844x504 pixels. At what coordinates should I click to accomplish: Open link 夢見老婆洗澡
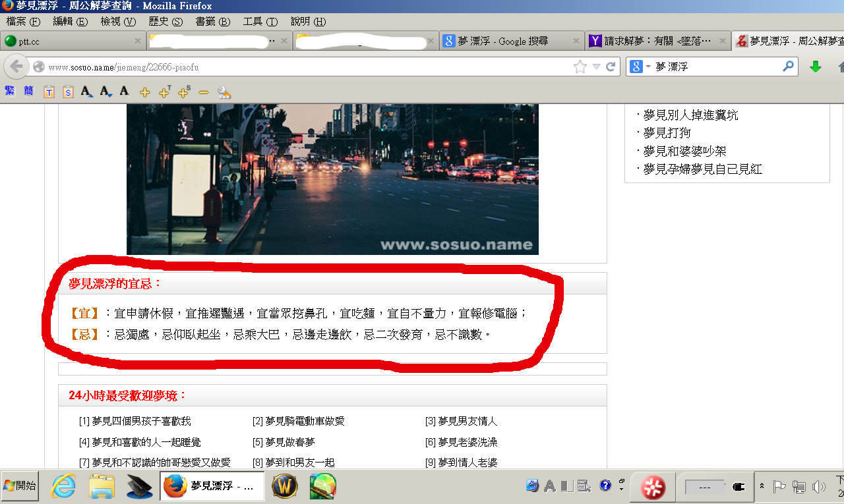click(x=467, y=442)
